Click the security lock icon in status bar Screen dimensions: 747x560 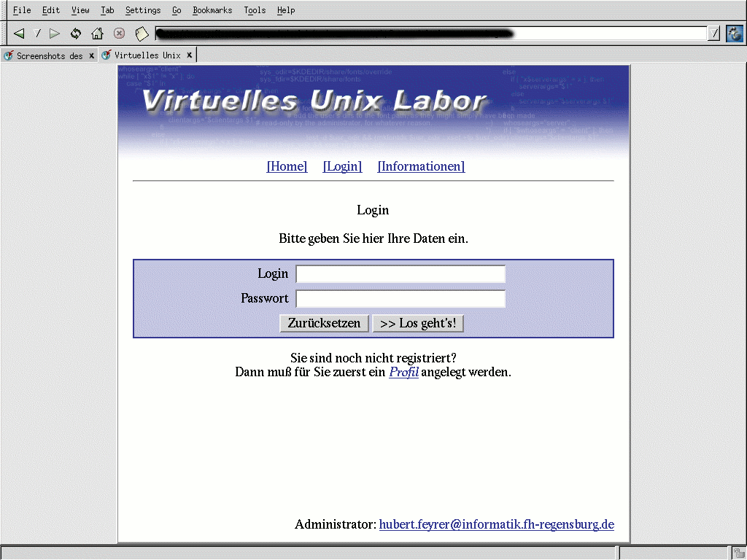(738, 553)
